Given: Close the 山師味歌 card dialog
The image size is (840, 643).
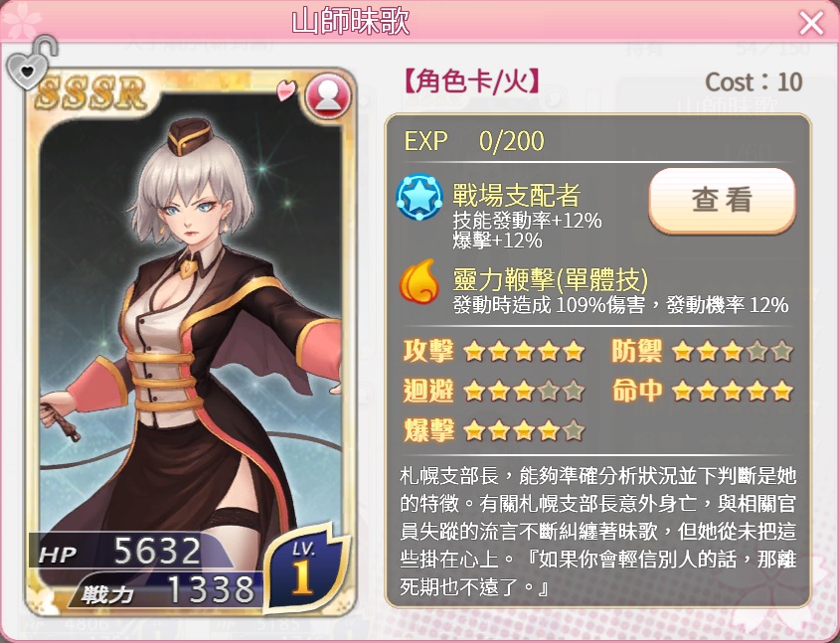Looking at the screenshot, I should click(x=811, y=23).
